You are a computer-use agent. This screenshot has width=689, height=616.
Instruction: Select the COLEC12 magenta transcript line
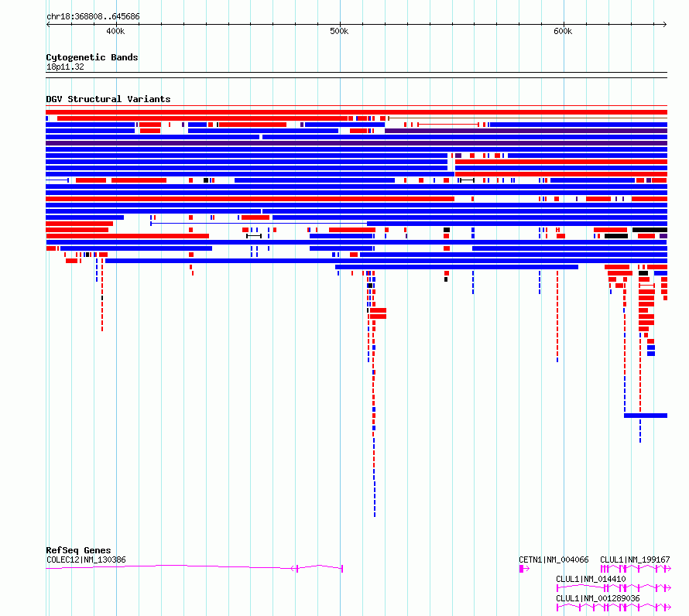coord(194,568)
